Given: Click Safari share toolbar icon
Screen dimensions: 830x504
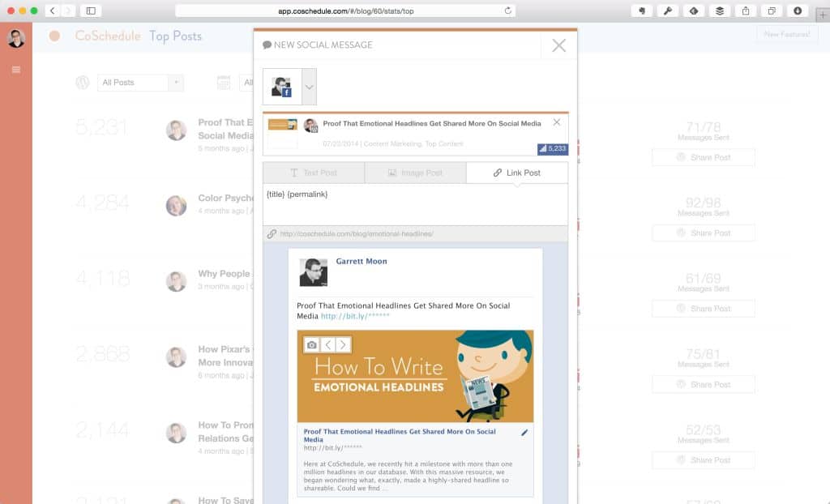Looking at the screenshot, I should pyautogui.click(x=746, y=11).
